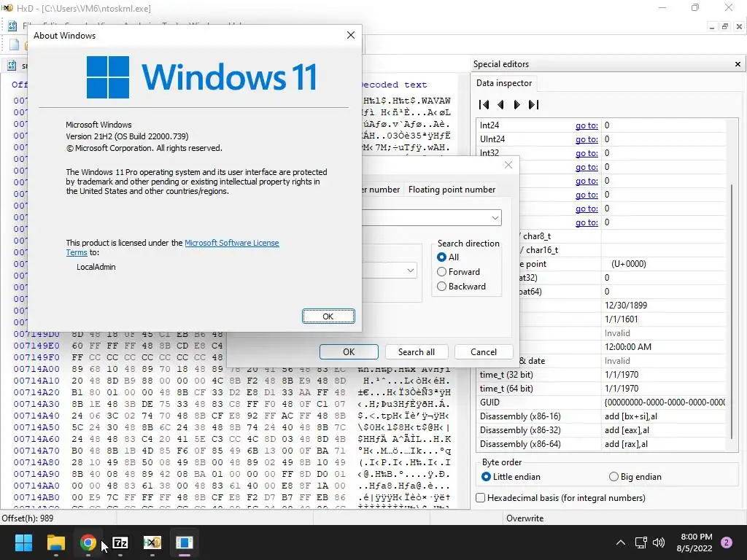Click the document icon left of the HxD menu bar

(13, 26)
